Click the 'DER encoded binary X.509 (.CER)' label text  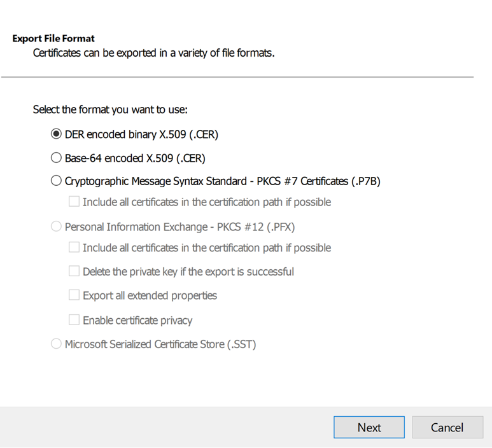141,134
